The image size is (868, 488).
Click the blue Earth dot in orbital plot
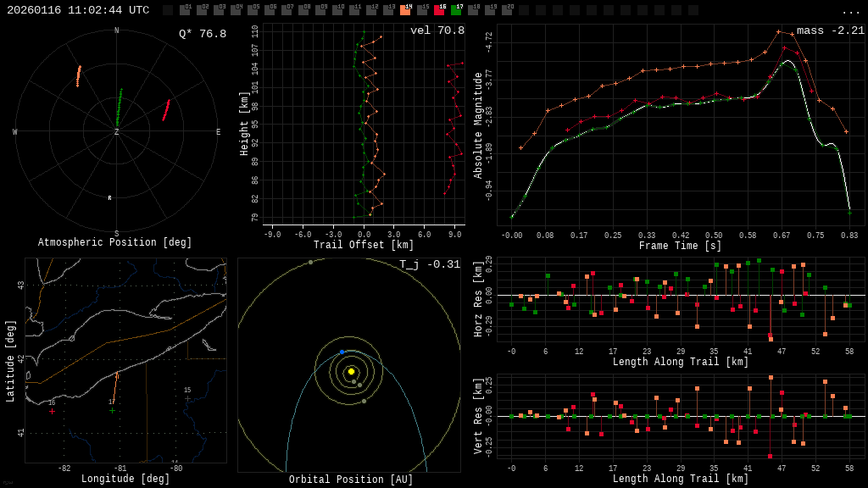342,352
